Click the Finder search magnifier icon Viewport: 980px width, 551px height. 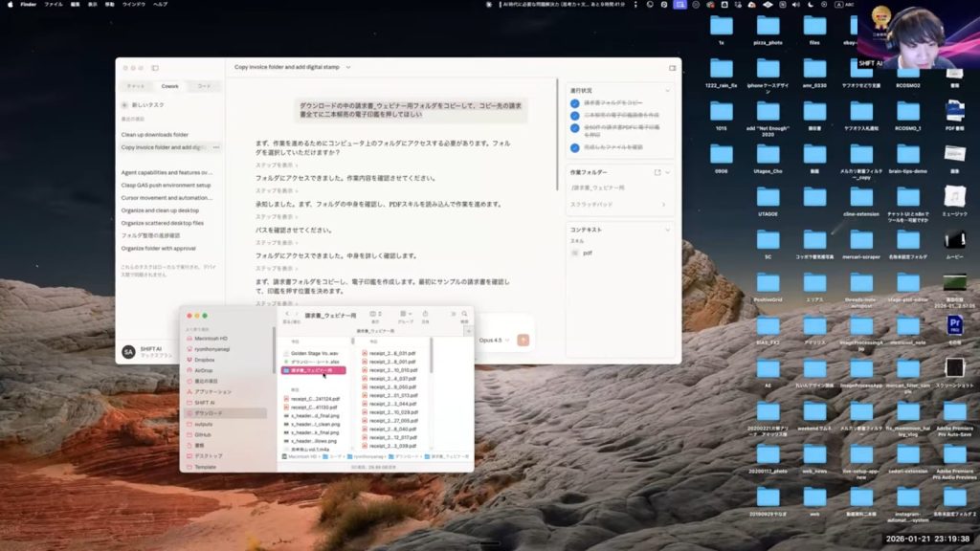[465, 315]
